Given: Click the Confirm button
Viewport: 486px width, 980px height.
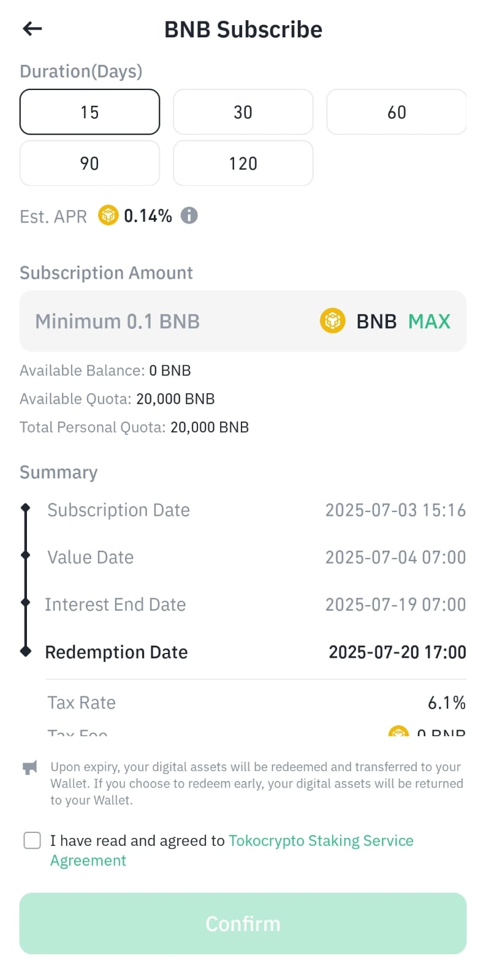Looking at the screenshot, I should 243,924.
